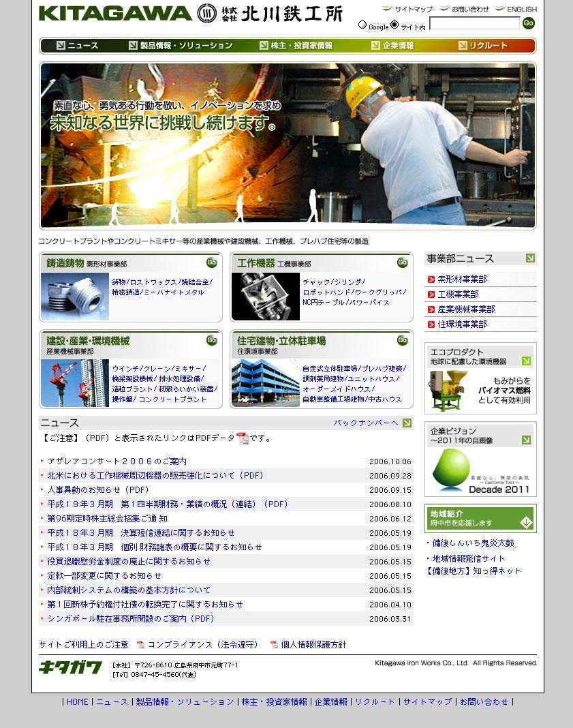The height and width of the screenshot is (728, 573).
Task: Select the サイト内 search radio button
Action: [x=394, y=25]
